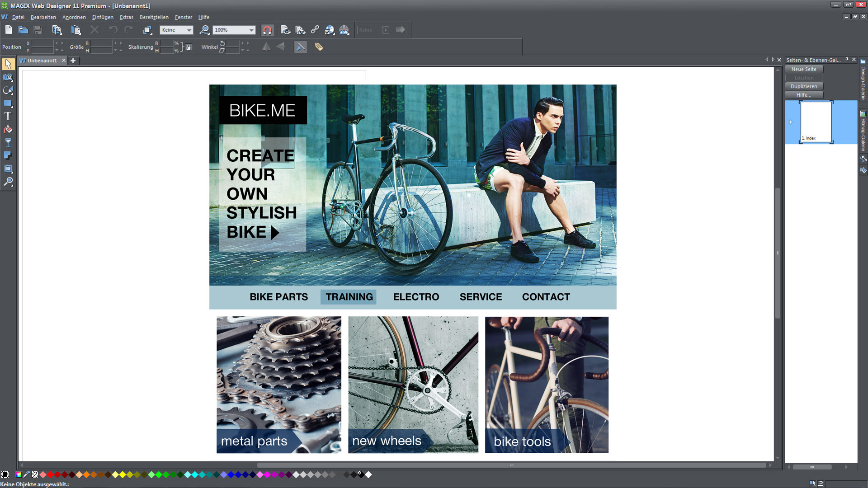Unpin the Seiten- & Ebenen-Galerie panel
Screen dimensions: 868x488
pyautogui.click(x=847, y=60)
